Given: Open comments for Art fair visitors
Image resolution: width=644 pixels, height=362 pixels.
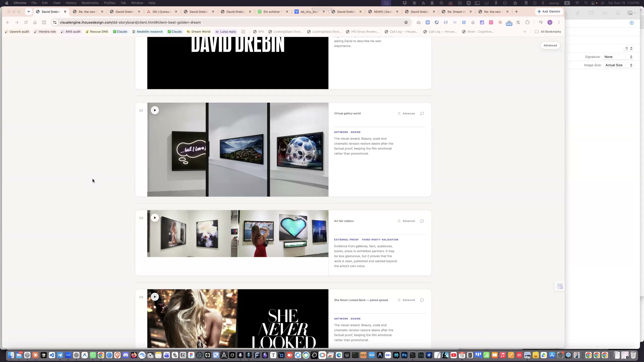Looking at the screenshot, I should coord(422,221).
